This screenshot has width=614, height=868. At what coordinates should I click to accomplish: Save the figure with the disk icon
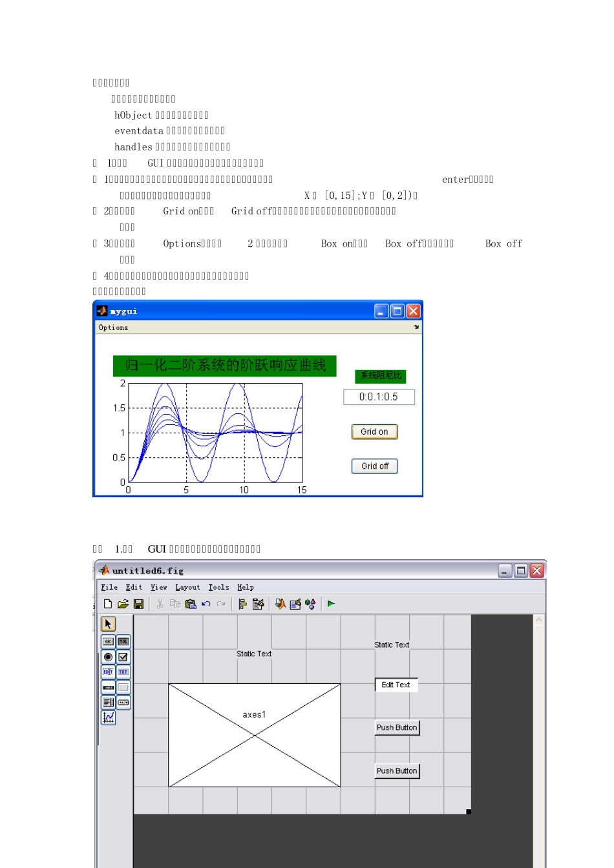(x=138, y=604)
